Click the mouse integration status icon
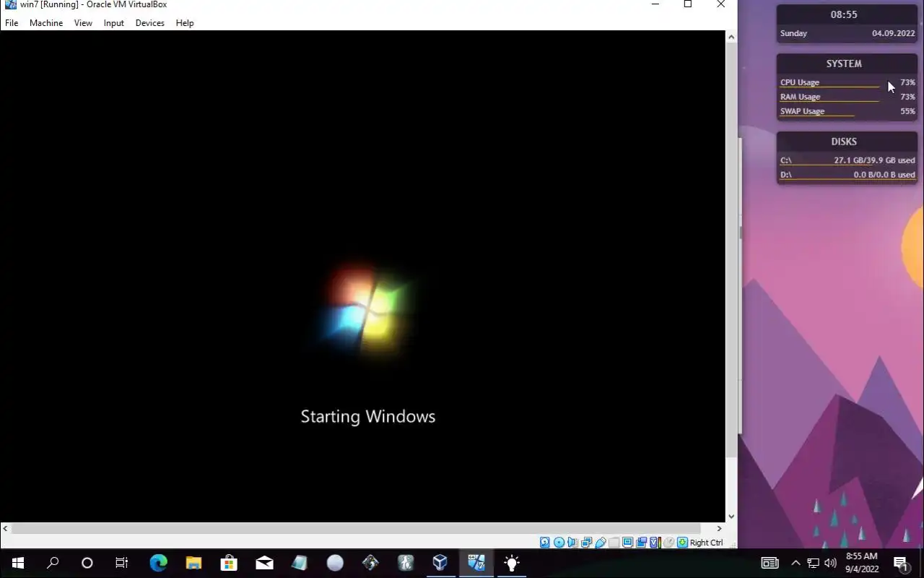Image resolution: width=924 pixels, height=578 pixels. [669, 543]
